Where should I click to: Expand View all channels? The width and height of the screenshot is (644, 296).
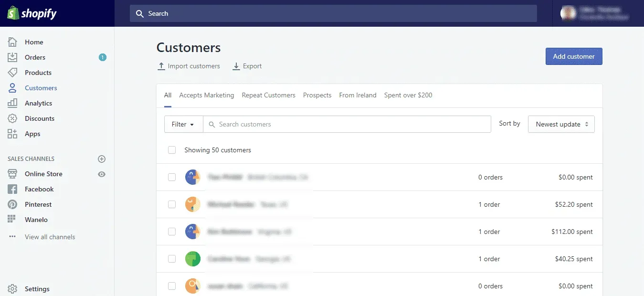(50, 237)
